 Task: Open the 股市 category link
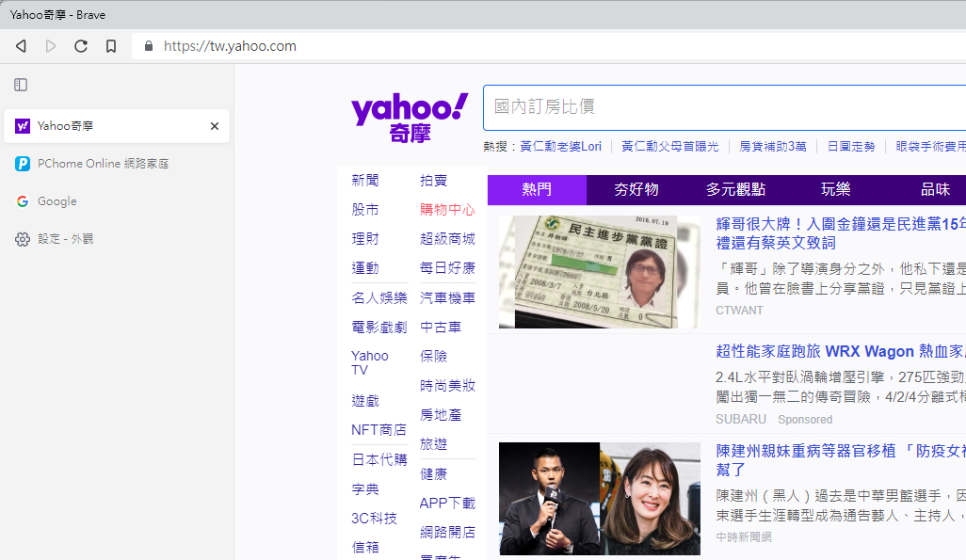(365, 210)
